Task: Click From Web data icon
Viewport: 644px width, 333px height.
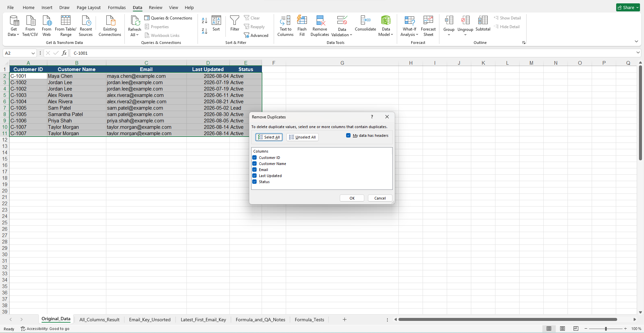Action: tap(47, 26)
